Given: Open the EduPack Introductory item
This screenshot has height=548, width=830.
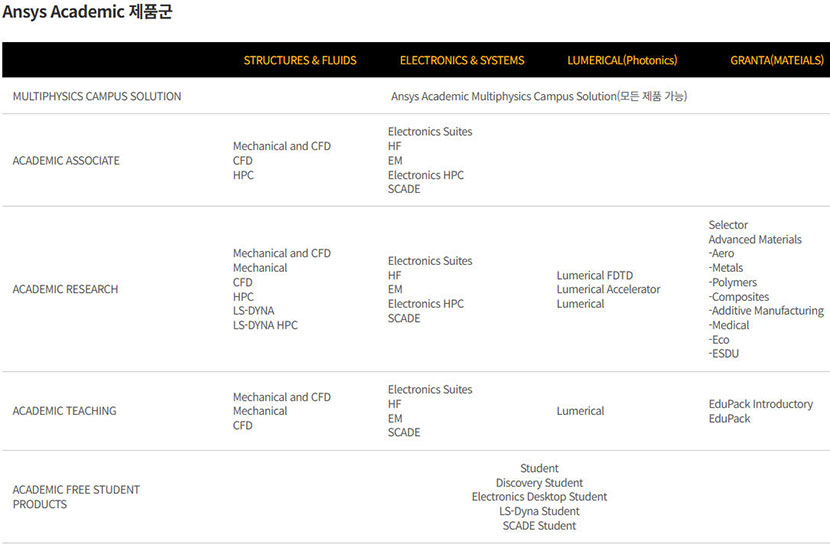Looking at the screenshot, I should tap(760, 404).
